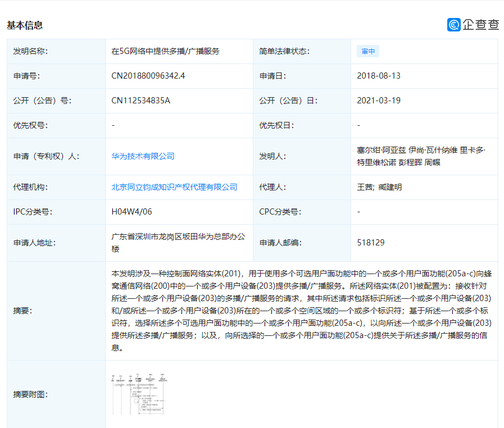Click the 发明名称 field label
This screenshot has height=428, width=504.
[x=30, y=52]
